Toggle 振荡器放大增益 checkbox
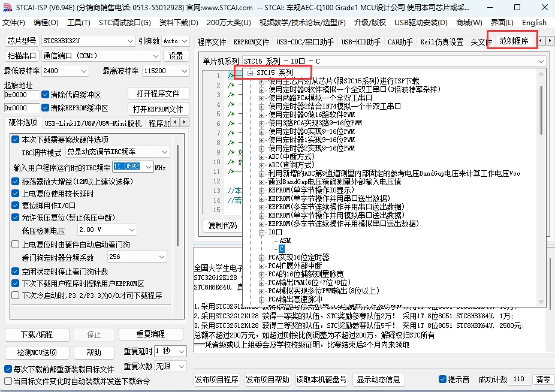Viewport: 555px width, 392px height. click(x=15, y=182)
